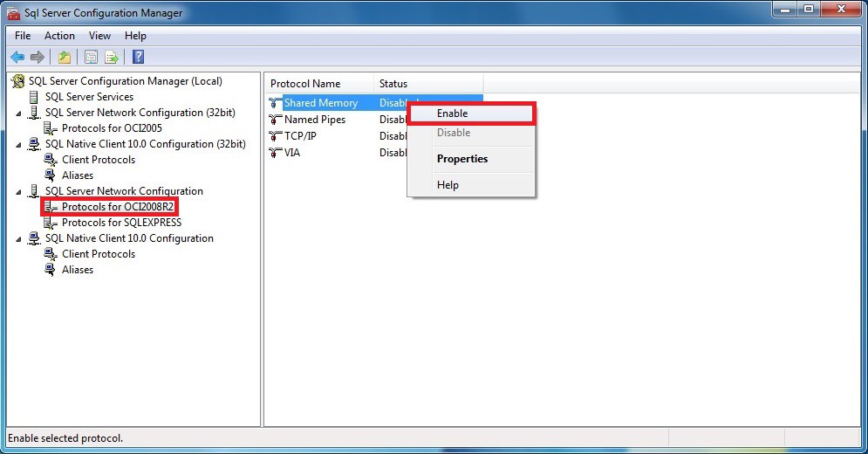Click the VIA protocol icon

276,153
